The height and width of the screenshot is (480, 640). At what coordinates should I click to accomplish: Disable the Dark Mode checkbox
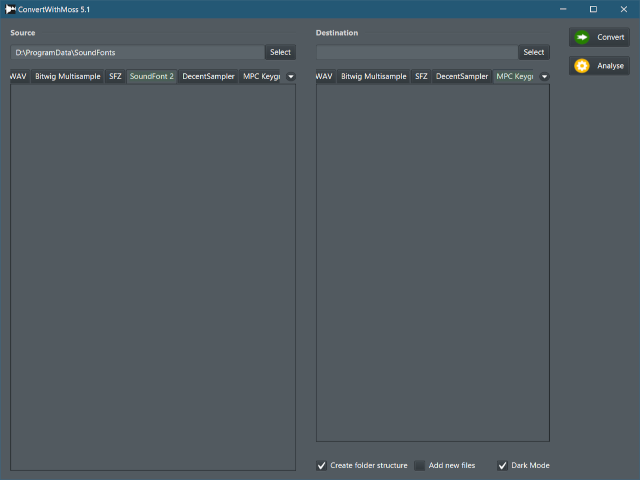pyautogui.click(x=502, y=465)
